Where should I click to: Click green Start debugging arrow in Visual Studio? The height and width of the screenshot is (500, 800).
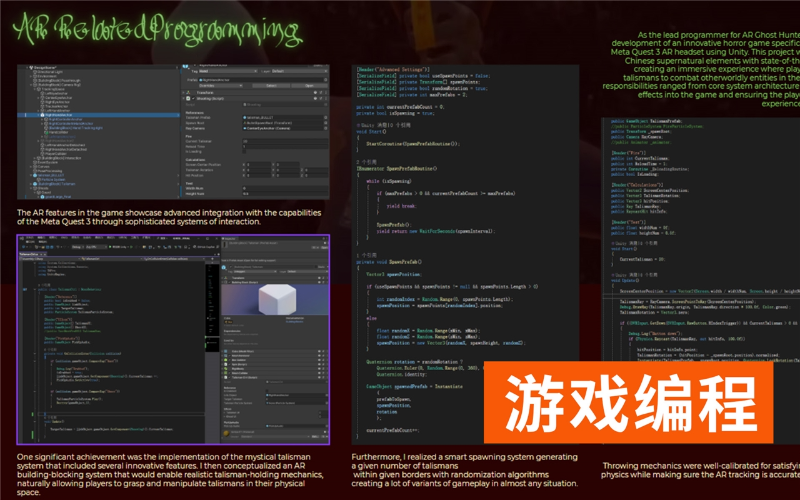(110, 247)
